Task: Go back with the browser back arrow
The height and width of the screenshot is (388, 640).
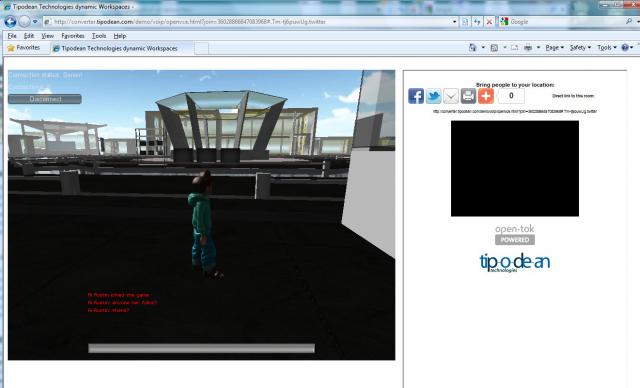Action: (10, 22)
